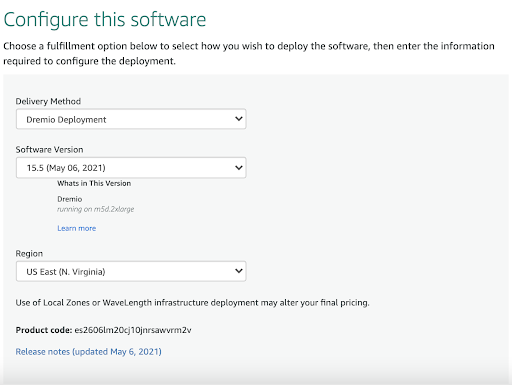This screenshot has width=512, height=385.
Task: Click 'running on m5d.2xlarge' text
Action: 96,209
